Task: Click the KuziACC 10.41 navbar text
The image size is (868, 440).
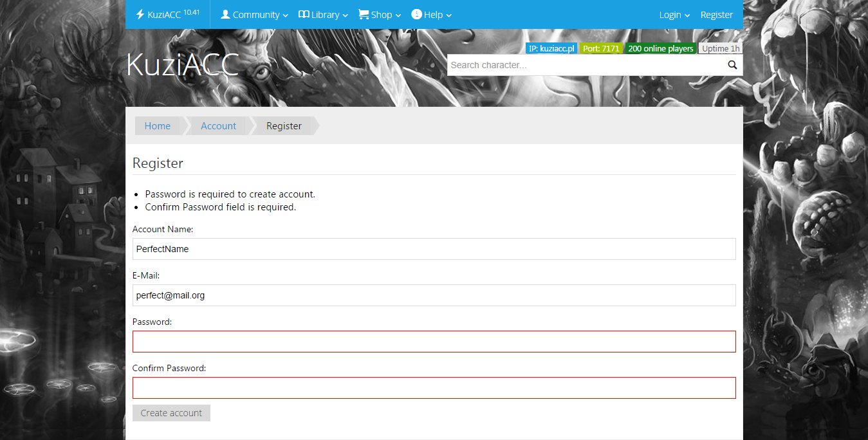Action: [174, 14]
